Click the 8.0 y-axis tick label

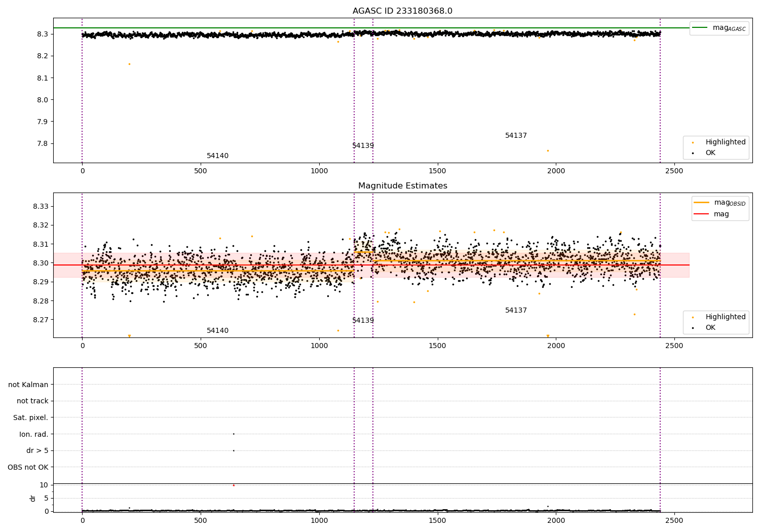click(x=42, y=100)
